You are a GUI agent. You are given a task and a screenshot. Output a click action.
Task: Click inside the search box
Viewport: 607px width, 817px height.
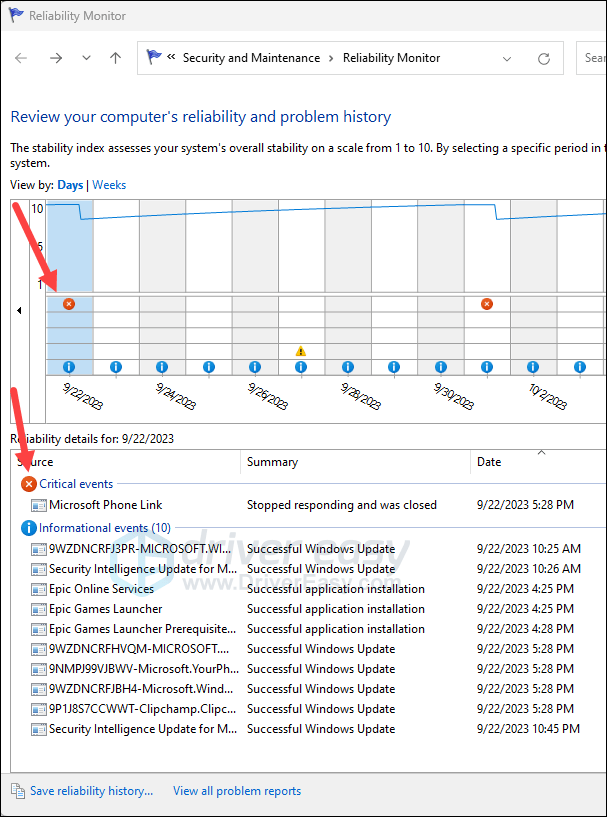coord(596,57)
